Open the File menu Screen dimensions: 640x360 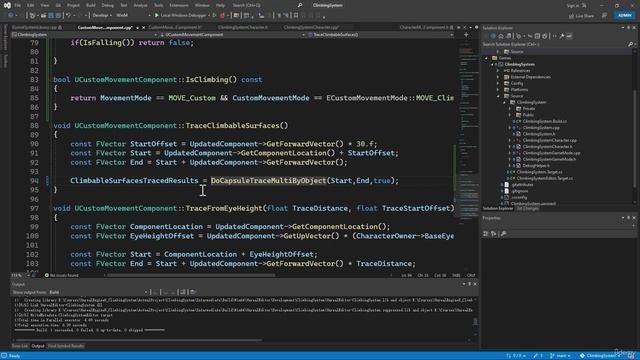coord(18,5)
